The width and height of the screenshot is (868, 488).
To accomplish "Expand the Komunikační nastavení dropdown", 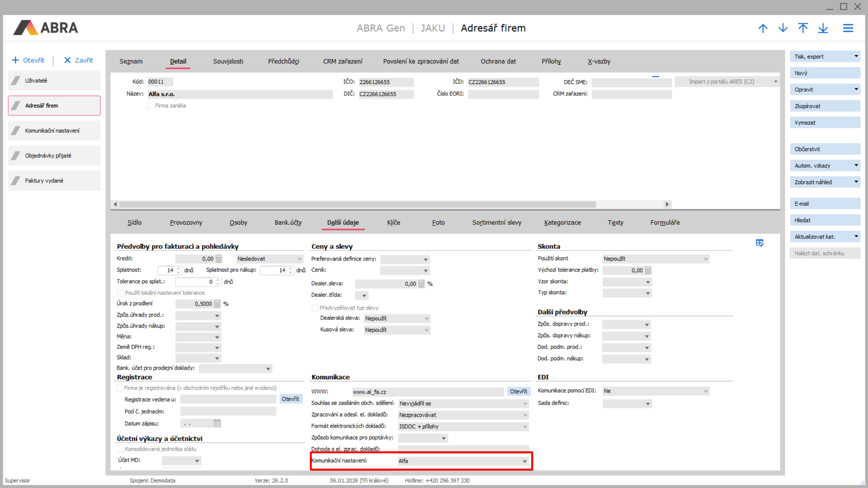I will [x=525, y=461].
